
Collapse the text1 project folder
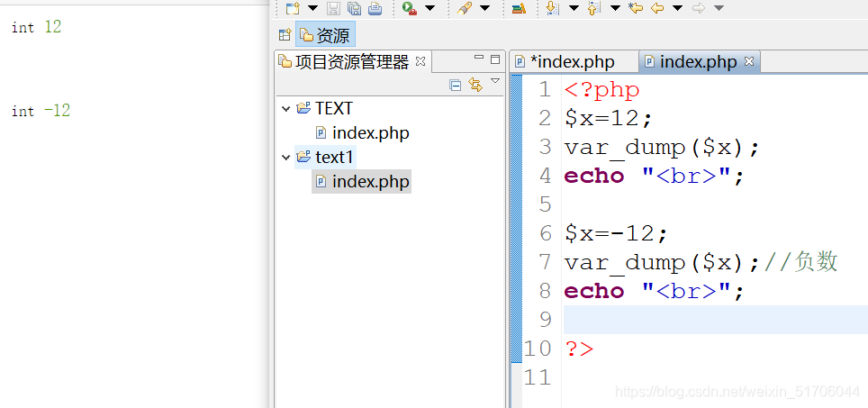tap(286, 158)
